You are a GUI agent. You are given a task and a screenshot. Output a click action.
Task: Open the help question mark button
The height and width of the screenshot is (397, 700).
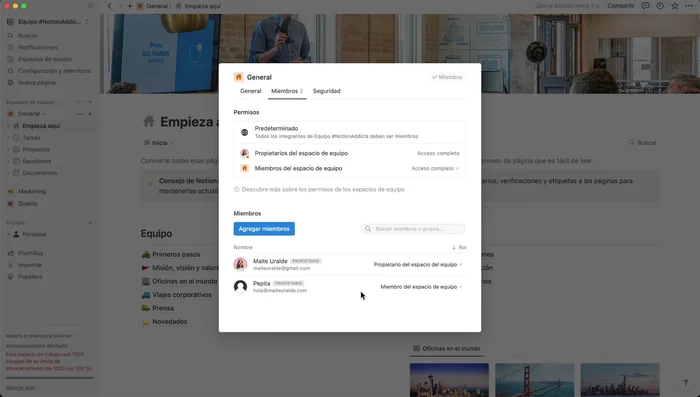(x=685, y=383)
